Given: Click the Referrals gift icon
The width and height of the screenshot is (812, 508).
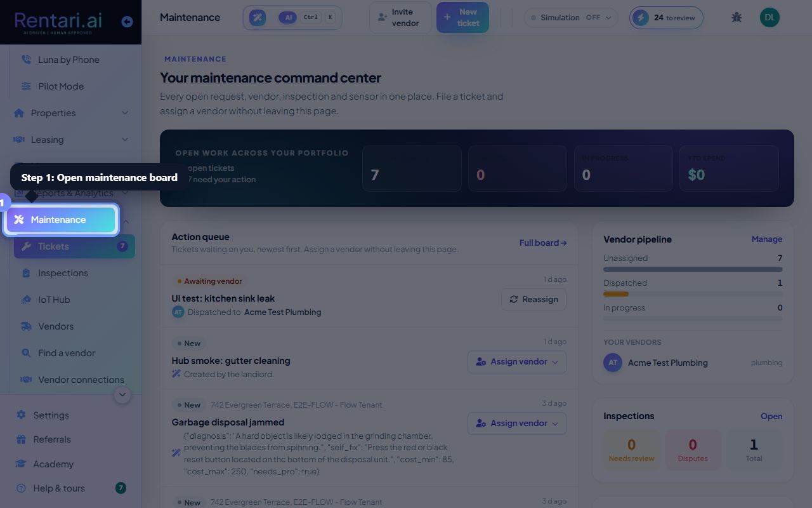Looking at the screenshot, I should [21, 439].
